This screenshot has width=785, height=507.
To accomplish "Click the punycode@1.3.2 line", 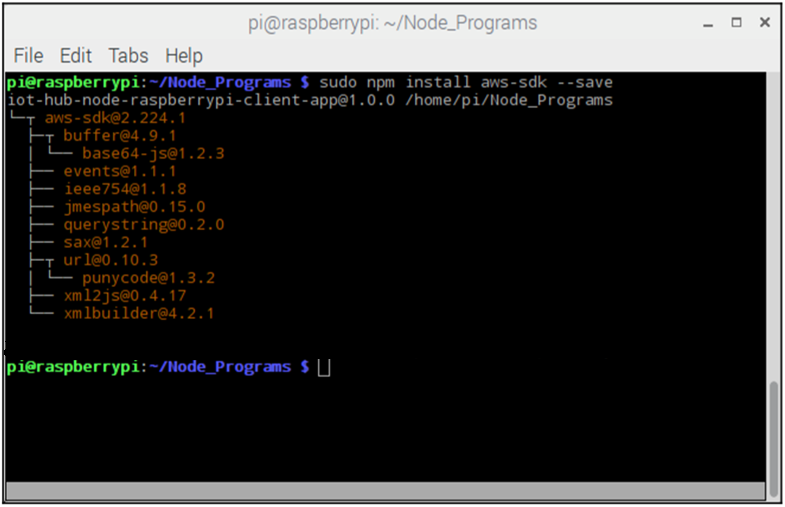I will point(149,278).
